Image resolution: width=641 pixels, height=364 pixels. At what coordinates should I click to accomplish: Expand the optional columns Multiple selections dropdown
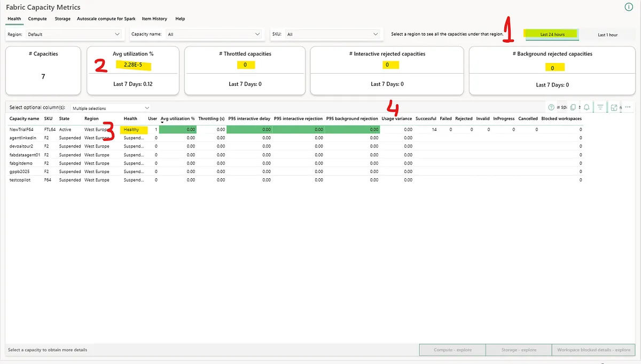(111, 108)
